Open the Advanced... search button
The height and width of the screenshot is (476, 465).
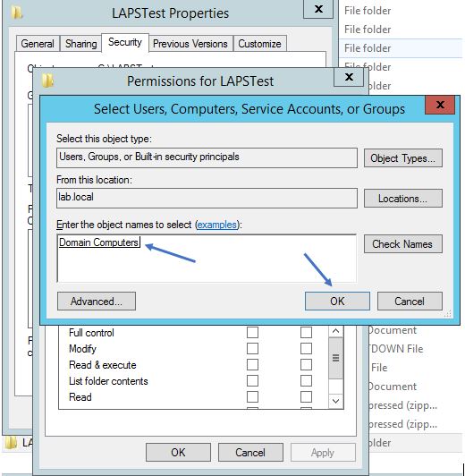pyautogui.click(x=97, y=302)
